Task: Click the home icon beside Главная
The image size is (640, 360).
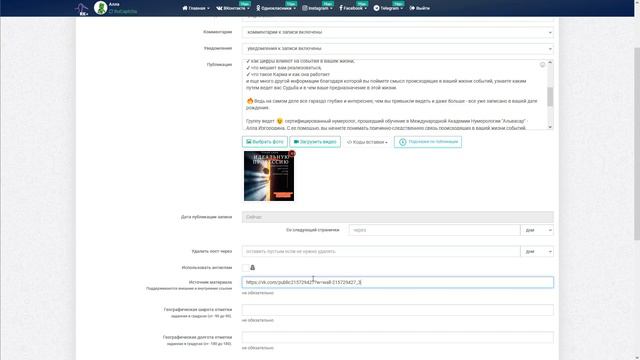Action: click(185, 8)
